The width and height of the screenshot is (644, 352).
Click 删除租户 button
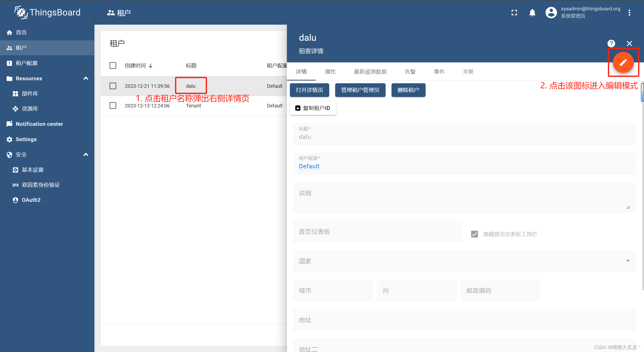(x=408, y=90)
